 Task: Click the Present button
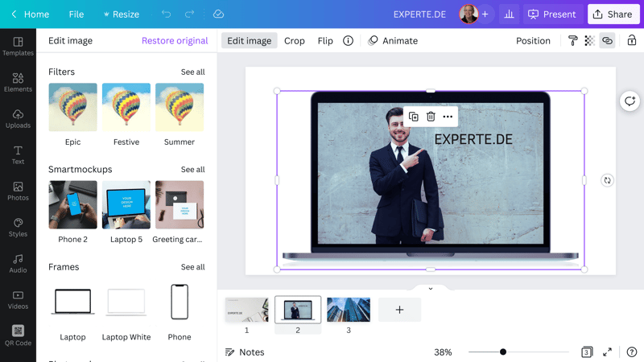552,14
